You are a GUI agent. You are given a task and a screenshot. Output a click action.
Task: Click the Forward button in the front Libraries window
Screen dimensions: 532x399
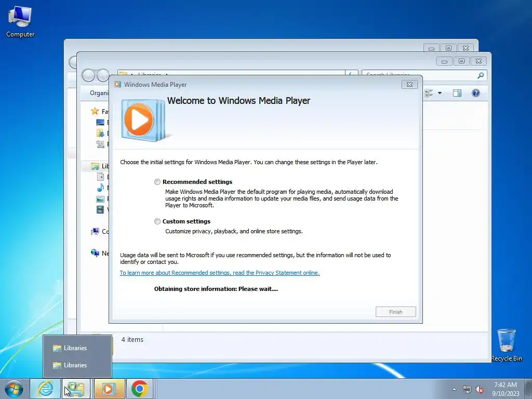(x=103, y=75)
